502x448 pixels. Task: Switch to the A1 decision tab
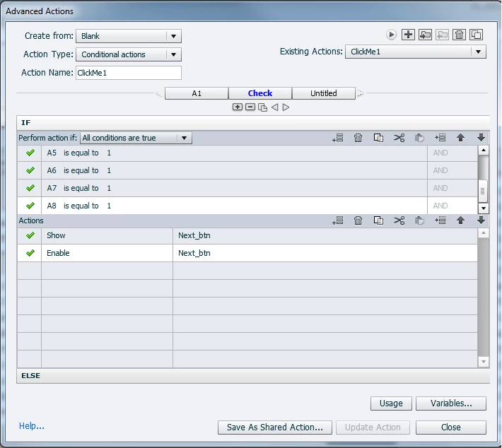[x=197, y=93]
